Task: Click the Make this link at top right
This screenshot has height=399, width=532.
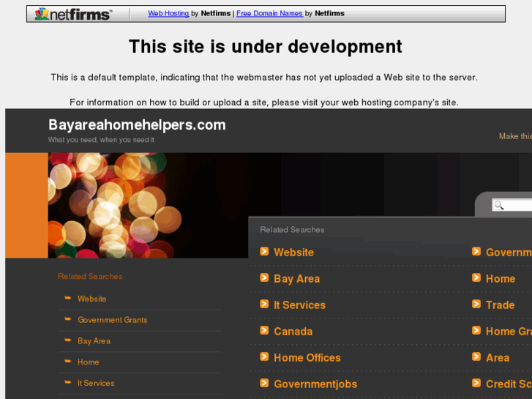Action: [x=515, y=136]
